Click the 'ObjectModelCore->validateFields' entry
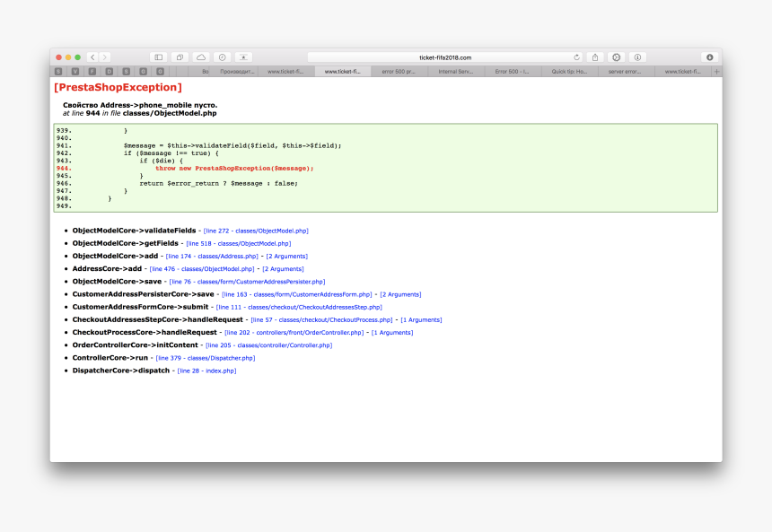This screenshot has width=772, height=532. (x=134, y=231)
